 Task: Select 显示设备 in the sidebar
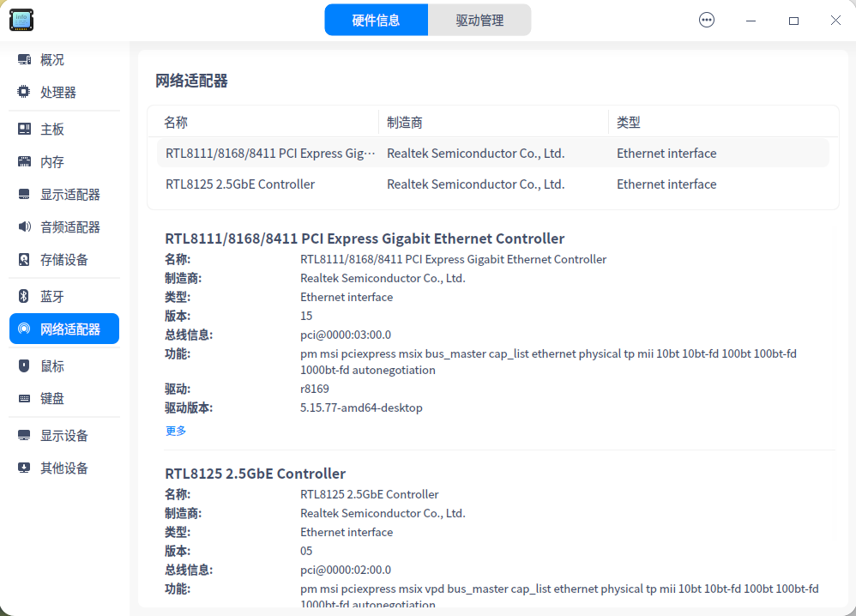point(64,435)
